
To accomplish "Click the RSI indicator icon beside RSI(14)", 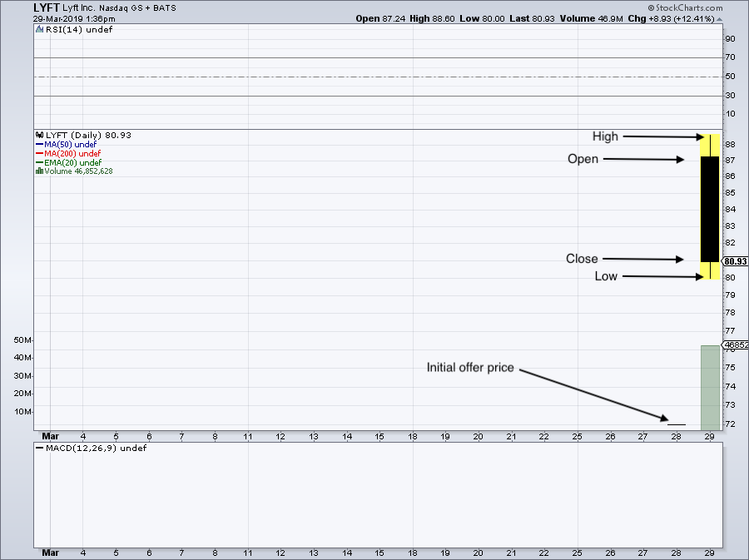I will click(x=40, y=30).
